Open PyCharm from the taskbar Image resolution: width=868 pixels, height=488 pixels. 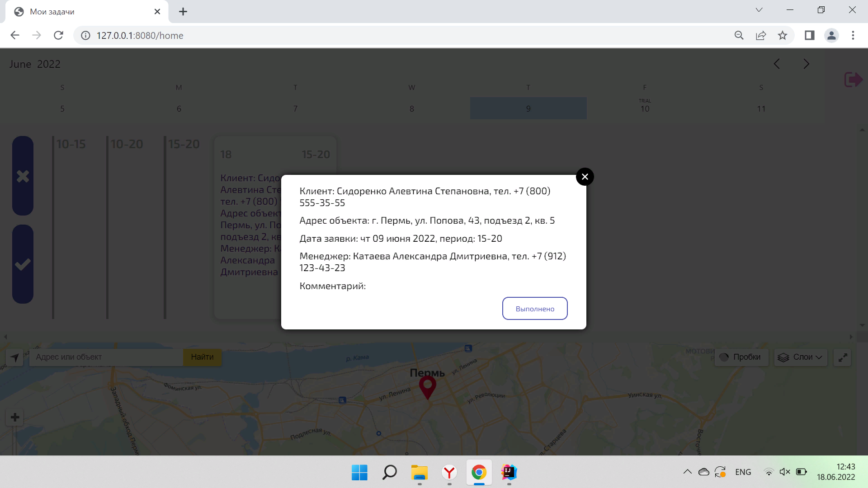[508, 473]
